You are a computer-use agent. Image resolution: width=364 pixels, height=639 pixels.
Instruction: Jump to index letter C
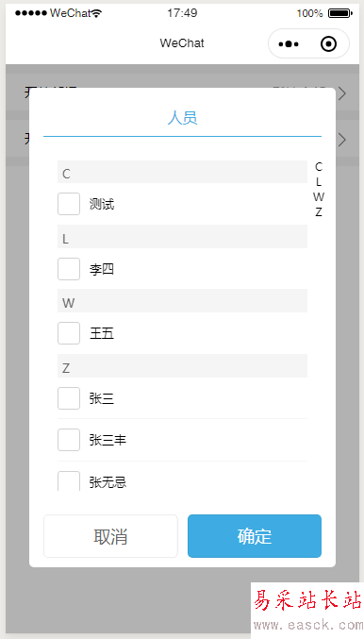[319, 167]
